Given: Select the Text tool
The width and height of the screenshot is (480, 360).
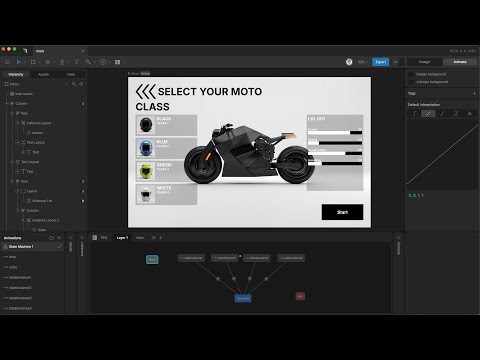Looking at the screenshot, I should coord(76,62).
